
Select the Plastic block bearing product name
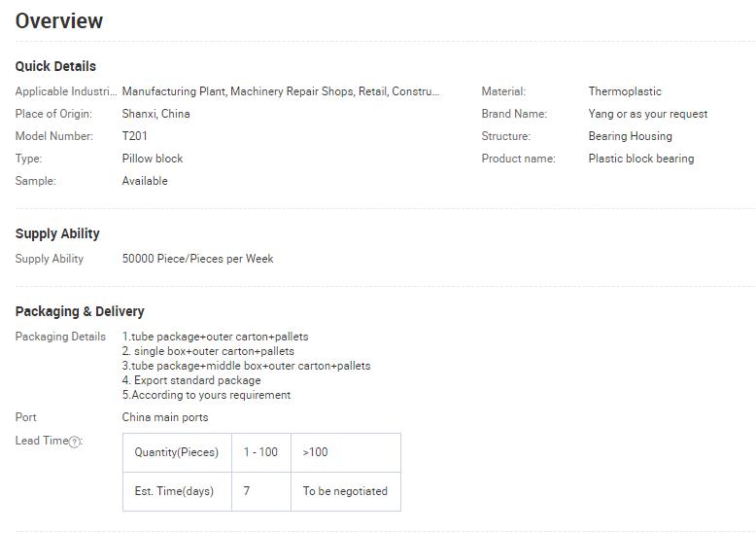641,159
